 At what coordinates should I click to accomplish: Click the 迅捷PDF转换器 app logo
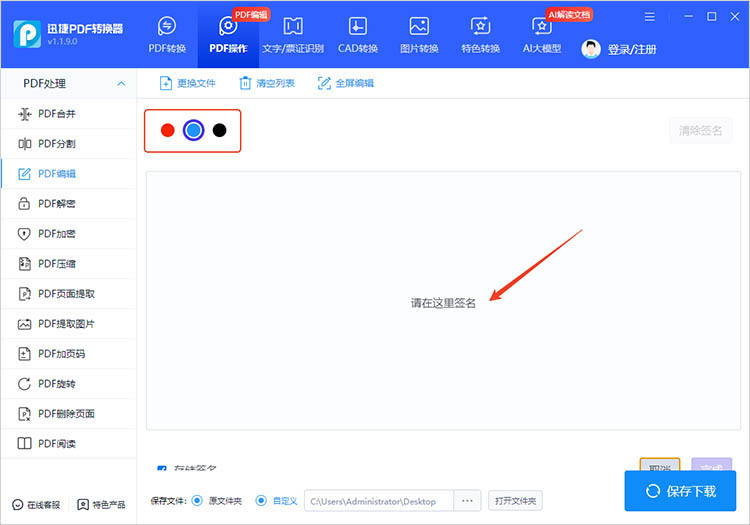(x=27, y=34)
